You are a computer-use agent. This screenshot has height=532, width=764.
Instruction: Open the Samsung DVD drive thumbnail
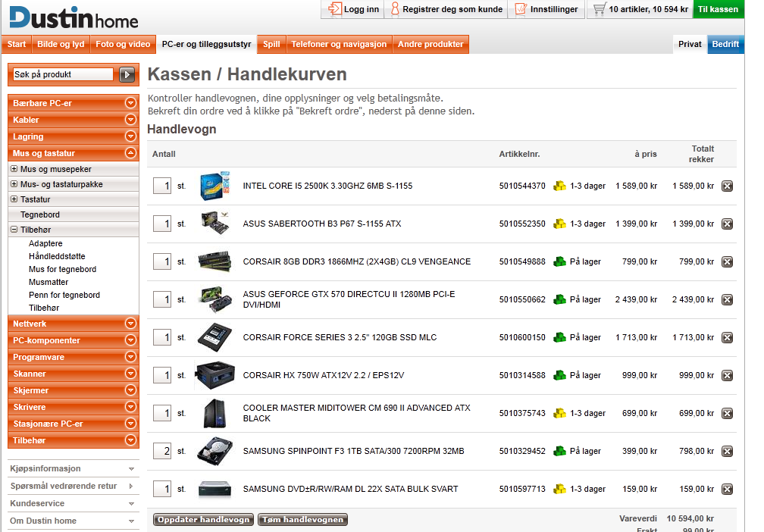coord(215,489)
